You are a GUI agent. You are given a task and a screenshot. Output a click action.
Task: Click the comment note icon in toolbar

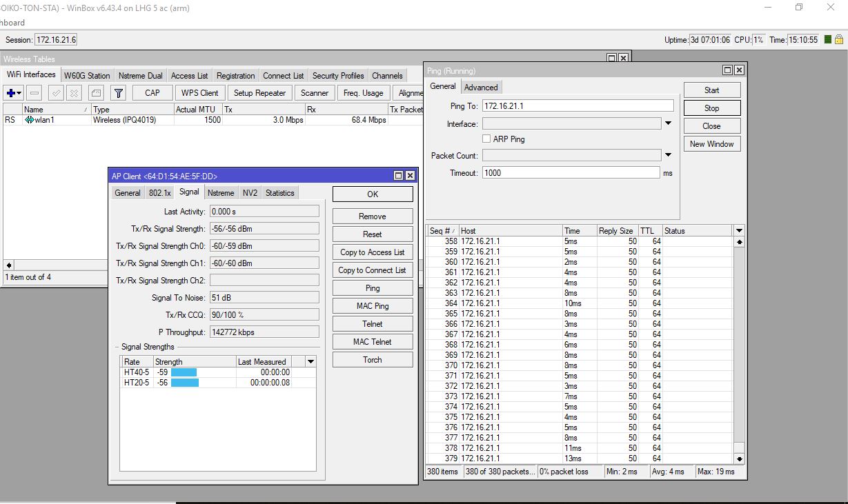tap(97, 93)
